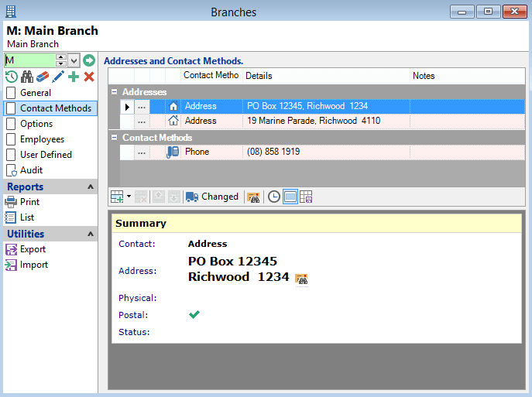This screenshot has width=532, height=397.
Task: Open the Audit tab
Action: [x=50, y=170]
